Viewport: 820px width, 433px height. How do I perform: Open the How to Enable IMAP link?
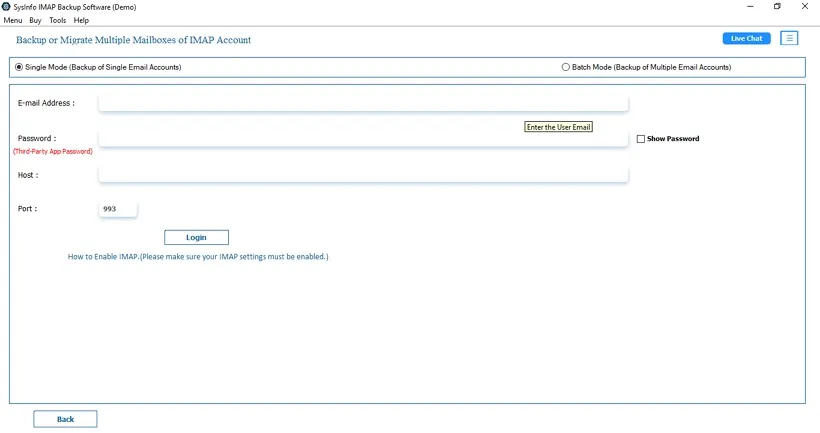pyautogui.click(x=198, y=257)
